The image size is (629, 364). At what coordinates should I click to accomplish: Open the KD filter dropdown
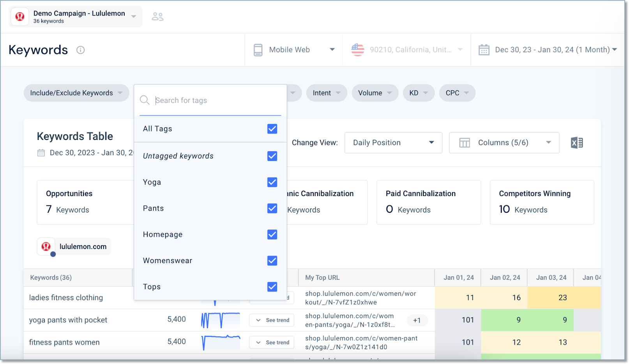pos(419,93)
